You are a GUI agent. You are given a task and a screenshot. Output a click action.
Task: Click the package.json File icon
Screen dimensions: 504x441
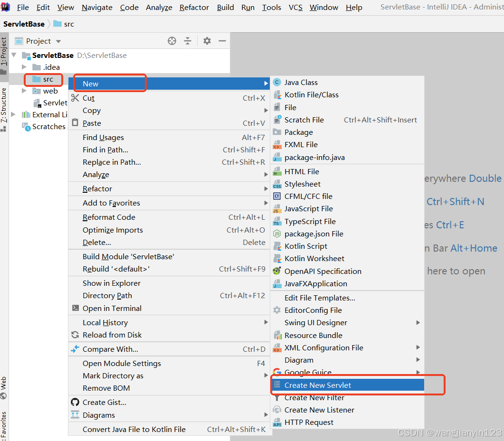coord(277,234)
